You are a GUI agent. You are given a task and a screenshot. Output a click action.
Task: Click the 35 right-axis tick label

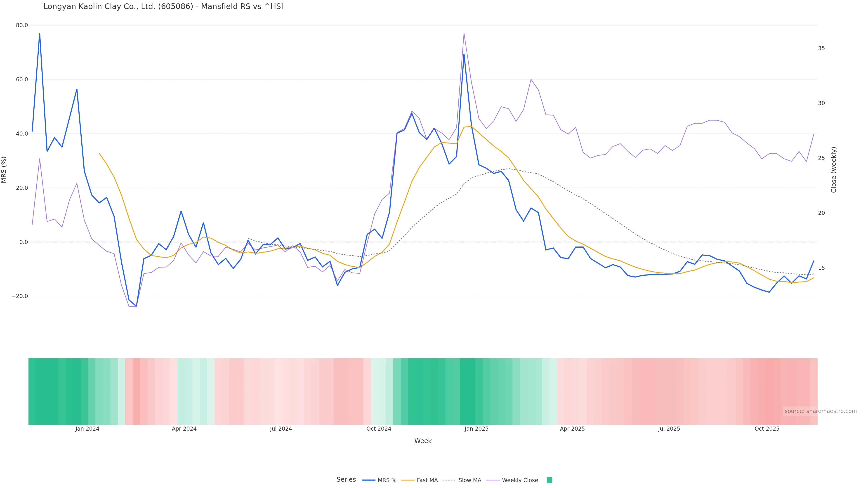(x=821, y=49)
